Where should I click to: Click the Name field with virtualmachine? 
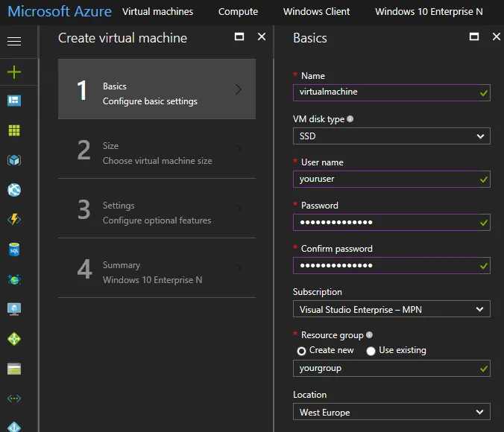pos(391,92)
